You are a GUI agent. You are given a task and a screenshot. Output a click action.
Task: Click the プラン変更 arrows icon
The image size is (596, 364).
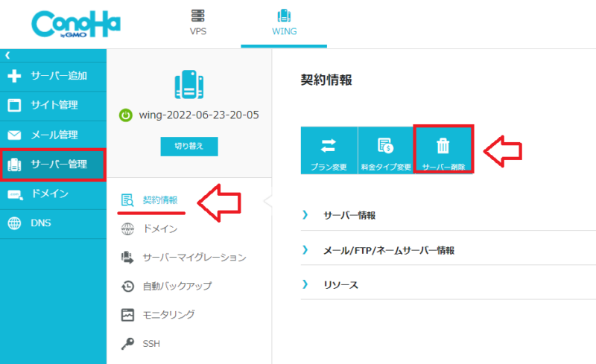pos(329,146)
